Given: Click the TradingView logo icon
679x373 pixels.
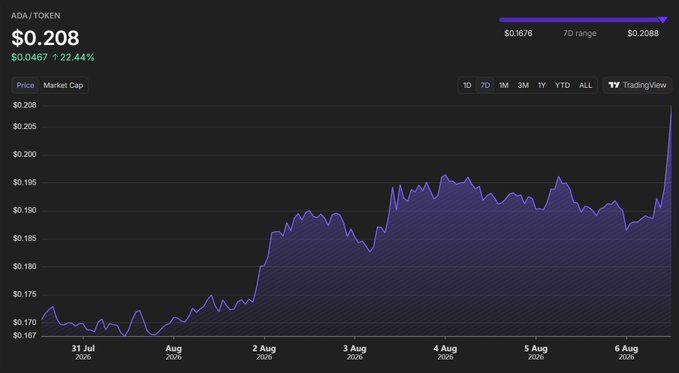Looking at the screenshot, I should [614, 85].
